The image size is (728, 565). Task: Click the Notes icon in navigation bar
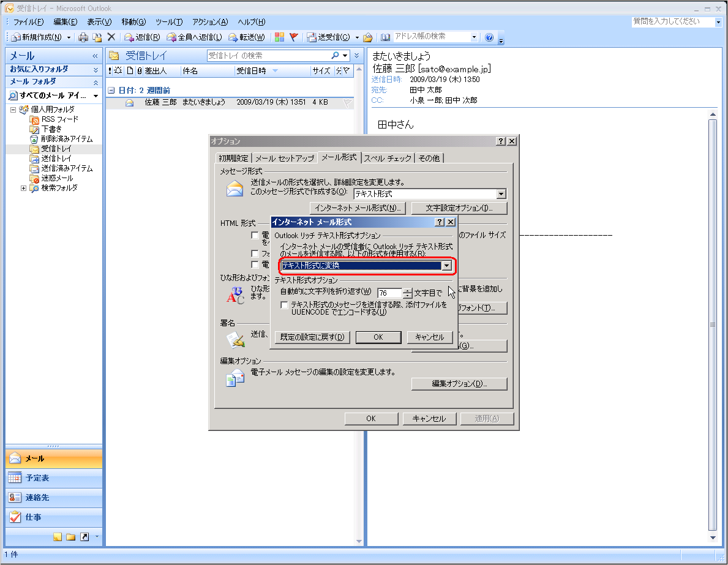(x=57, y=537)
